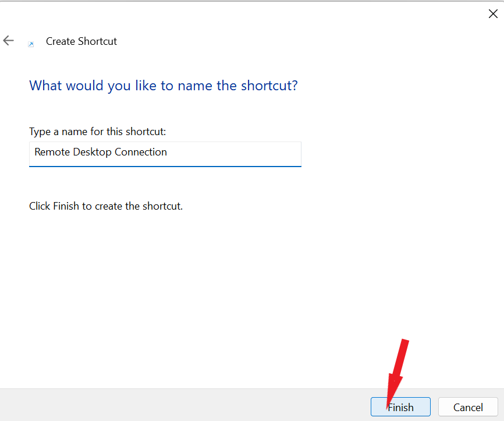This screenshot has width=504, height=421.
Task: Close the Create Shortcut dialog
Action: (x=492, y=14)
